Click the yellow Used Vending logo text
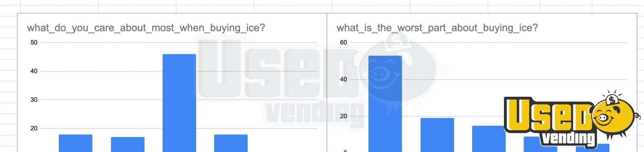644x152 pixels. click(551, 120)
